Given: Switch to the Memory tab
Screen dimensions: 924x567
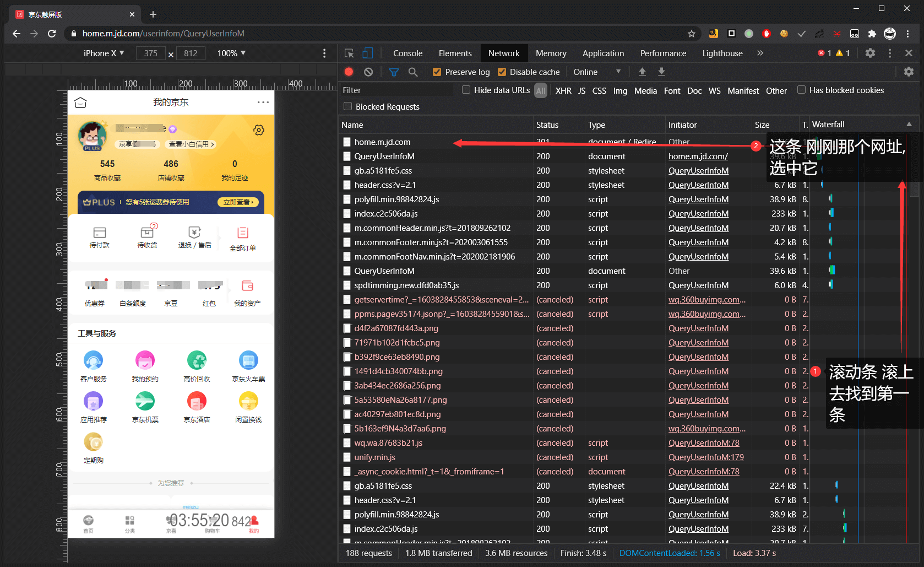Looking at the screenshot, I should point(551,53).
